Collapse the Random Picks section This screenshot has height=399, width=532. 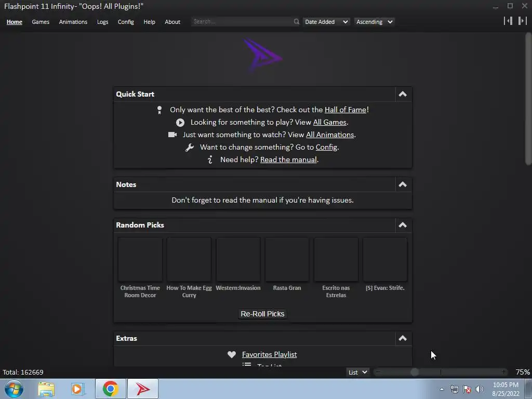coord(403,225)
